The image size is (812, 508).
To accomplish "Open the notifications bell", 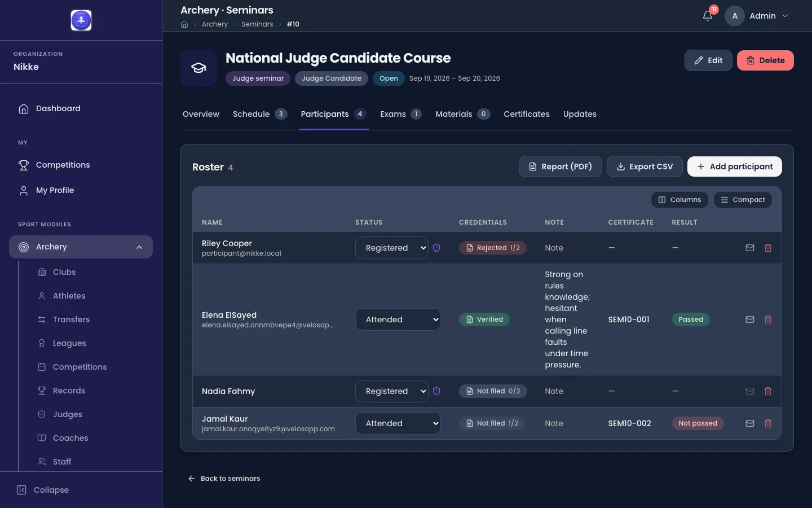I will (708, 16).
